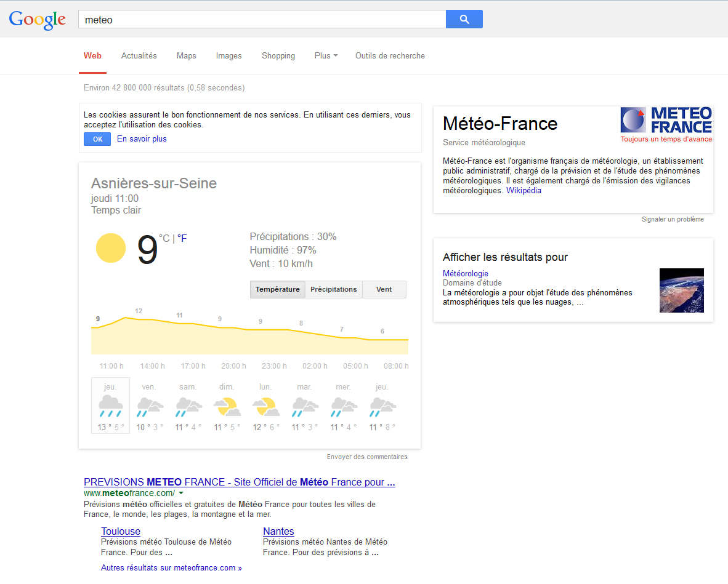Viewport: 728px width, 584px height.
Task: Open the Images tab
Action: click(229, 55)
